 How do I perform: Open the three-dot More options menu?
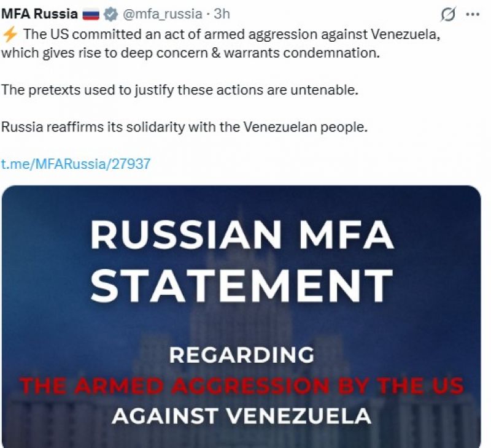pos(473,13)
